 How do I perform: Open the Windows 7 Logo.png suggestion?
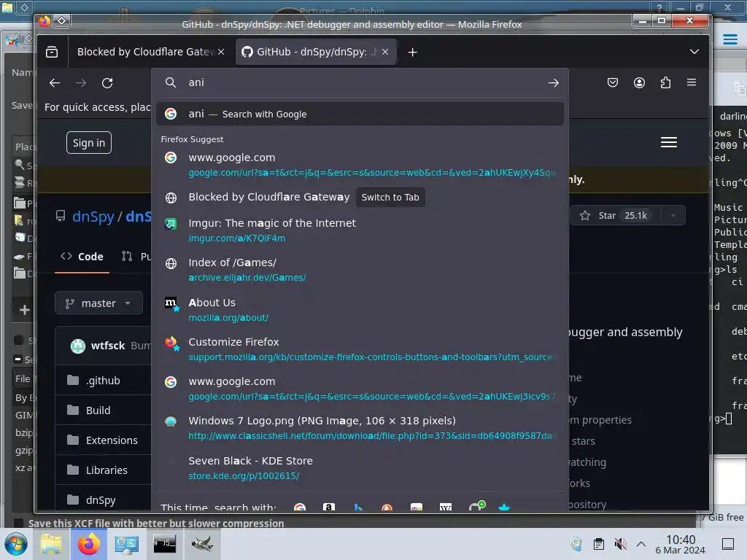360,428
